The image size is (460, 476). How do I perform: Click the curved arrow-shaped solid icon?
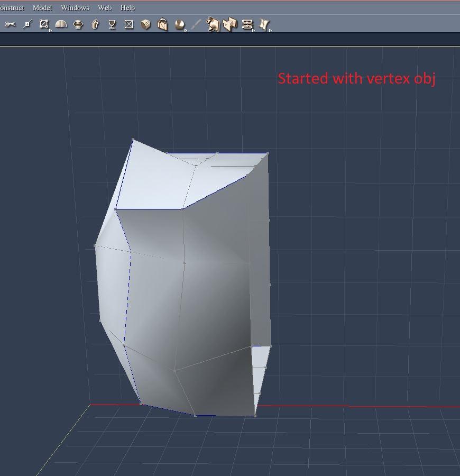[x=95, y=24]
